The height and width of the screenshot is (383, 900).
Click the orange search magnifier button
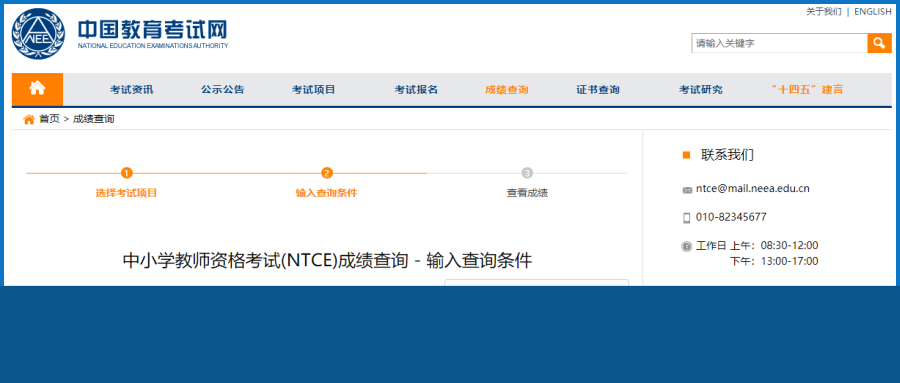click(x=879, y=43)
